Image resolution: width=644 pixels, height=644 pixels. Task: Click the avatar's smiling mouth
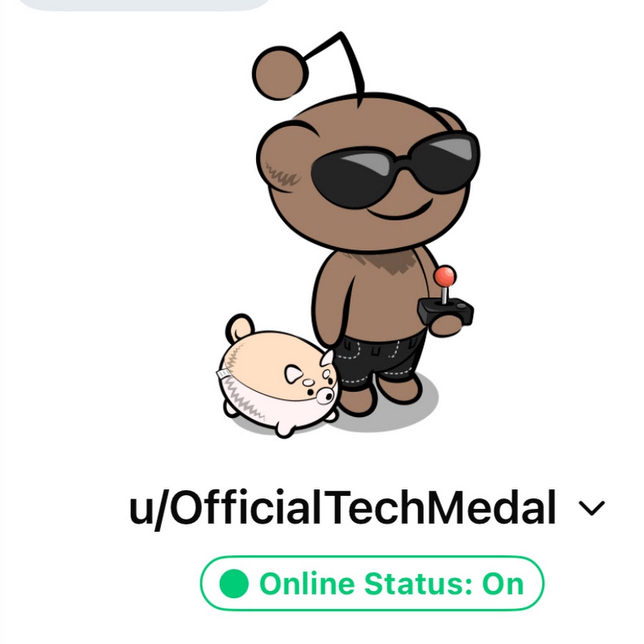399,210
